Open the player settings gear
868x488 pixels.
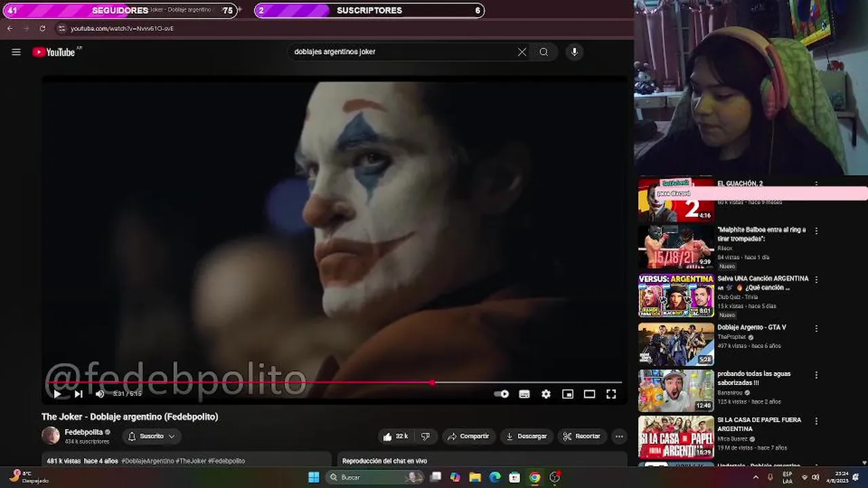point(546,394)
